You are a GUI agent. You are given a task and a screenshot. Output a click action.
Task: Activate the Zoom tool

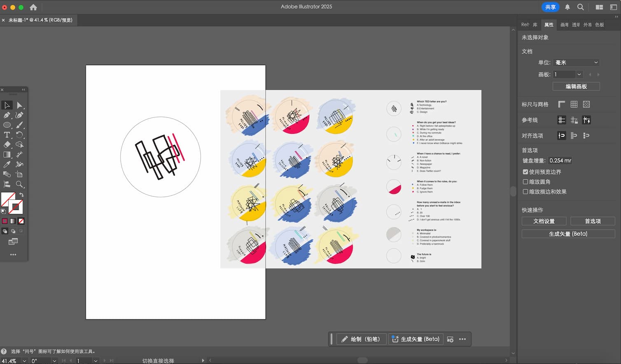19,184
